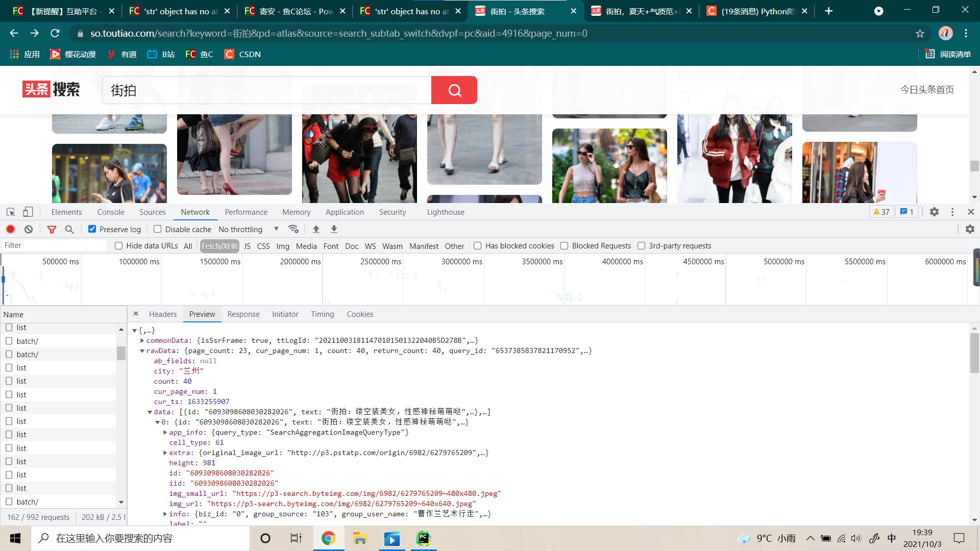Click the red Toutiao search button
Viewport: 980px width, 551px height.
[454, 90]
